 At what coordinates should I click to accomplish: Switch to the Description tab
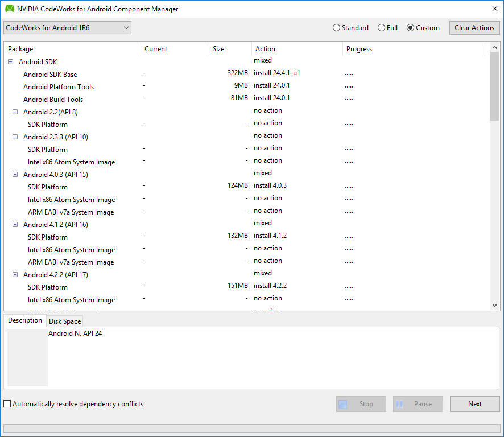click(x=24, y=320)
